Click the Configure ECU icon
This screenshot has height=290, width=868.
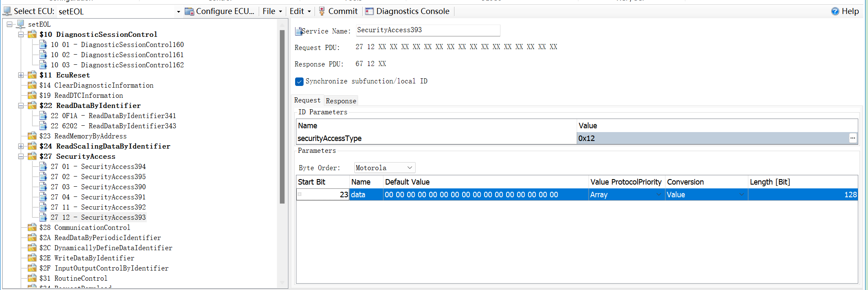[x=189, y=11]
